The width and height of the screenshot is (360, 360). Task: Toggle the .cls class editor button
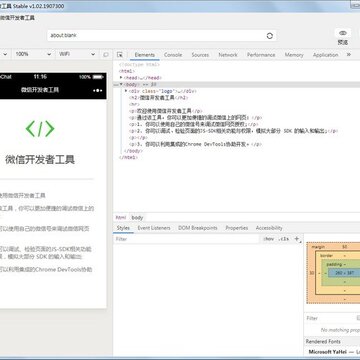point(284,239)
